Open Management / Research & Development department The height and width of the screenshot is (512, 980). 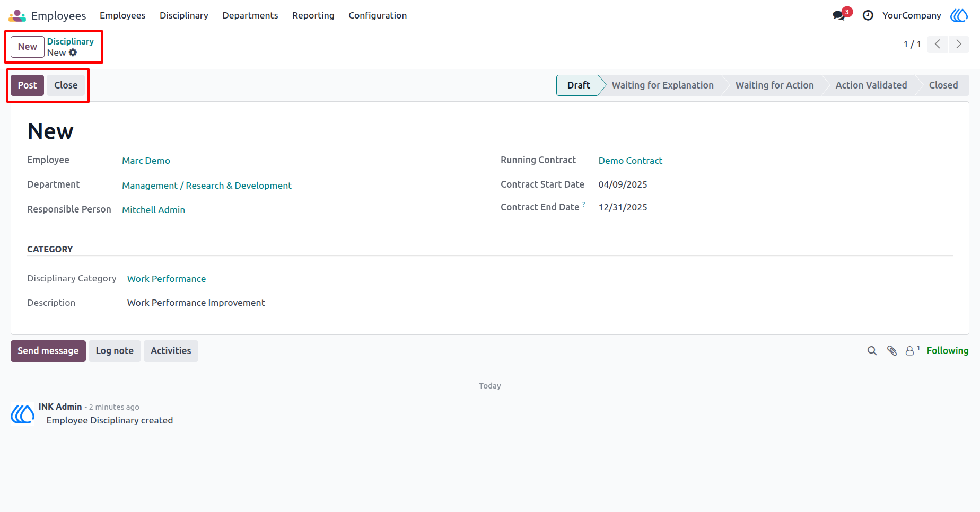coord(207,186)
